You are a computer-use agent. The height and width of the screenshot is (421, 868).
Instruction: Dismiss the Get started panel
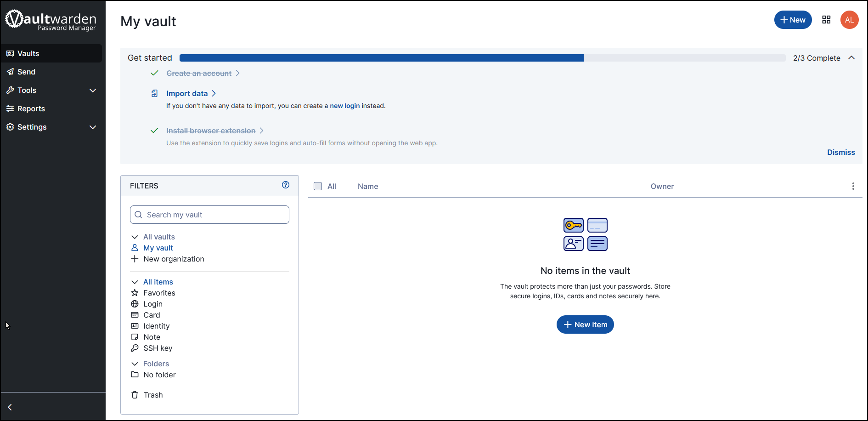click(841, 152)
